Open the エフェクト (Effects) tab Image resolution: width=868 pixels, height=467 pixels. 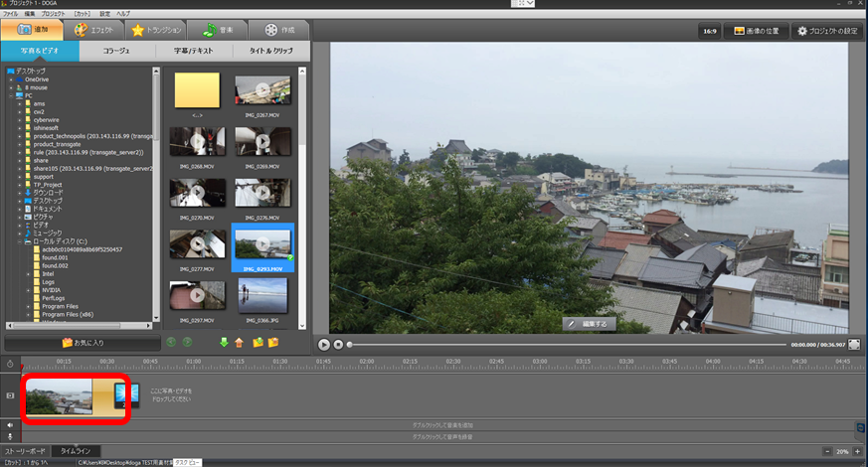click(x=93, y=30)
